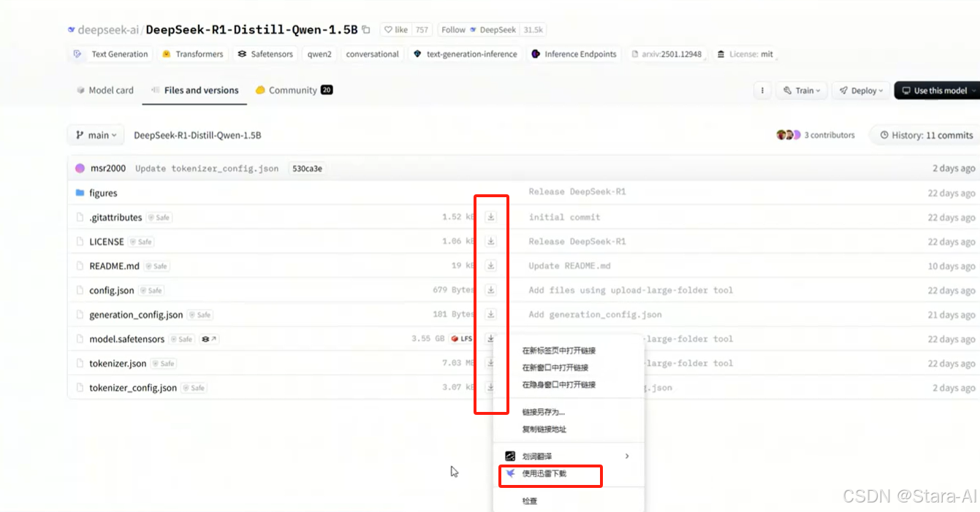Open the .gitattributes file
980x512 pixels.
[115, 217]
